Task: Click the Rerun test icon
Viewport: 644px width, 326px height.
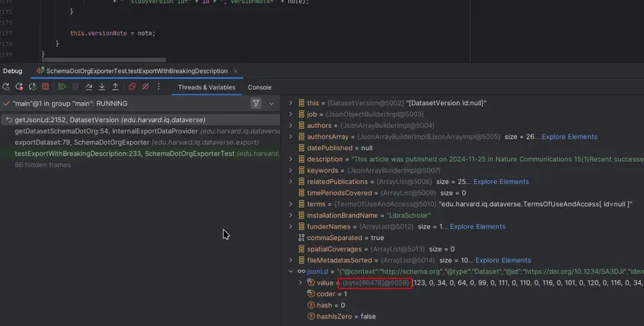Action: coord(8,87)
